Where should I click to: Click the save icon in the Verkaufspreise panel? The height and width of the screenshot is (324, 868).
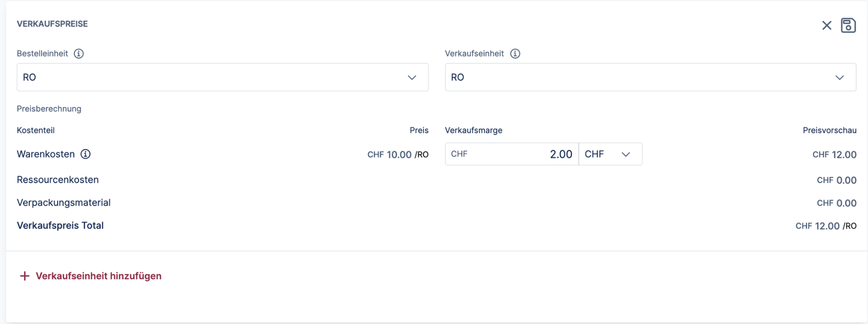(848, 25)
